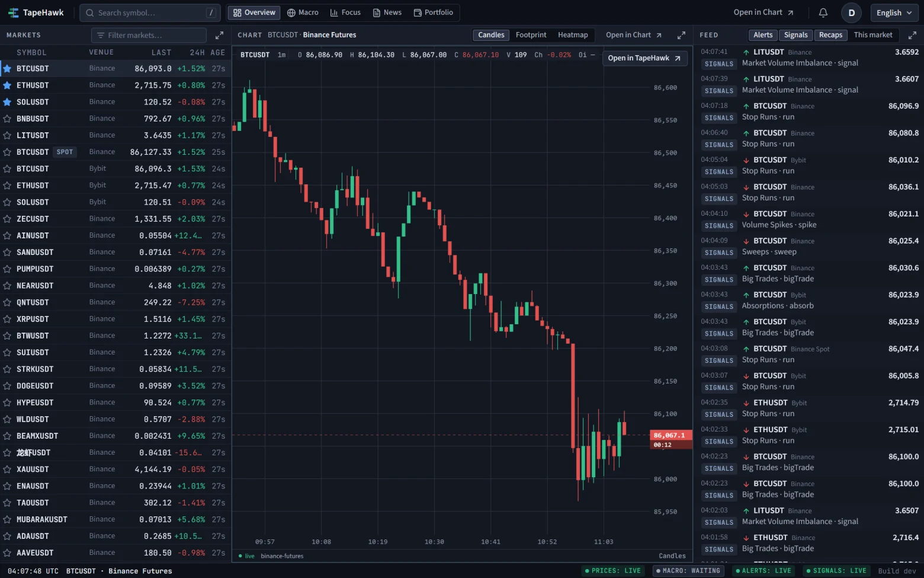
Task: Open the notifications bell
Action: tap(823, 12)
